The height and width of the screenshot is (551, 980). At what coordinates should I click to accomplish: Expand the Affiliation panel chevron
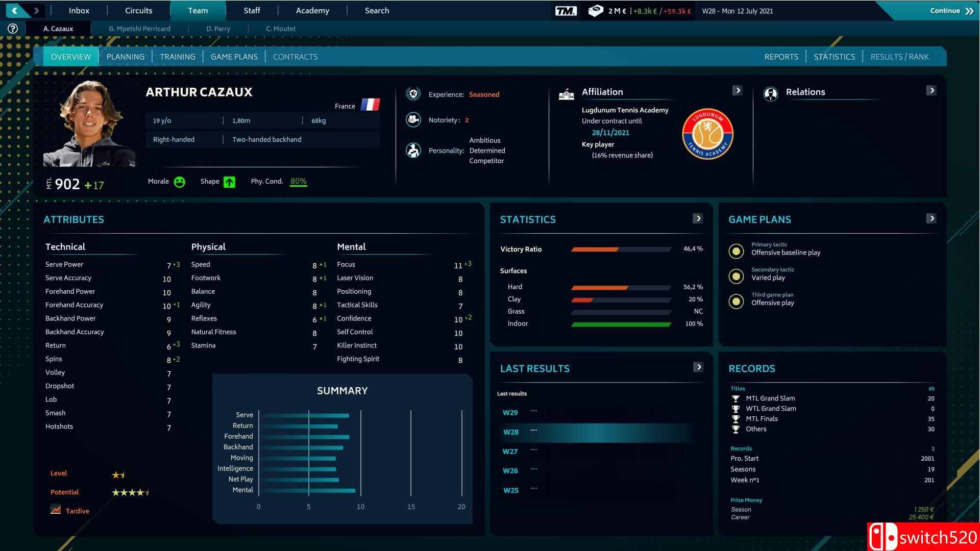pyautogui.click(x=738, y=89)
